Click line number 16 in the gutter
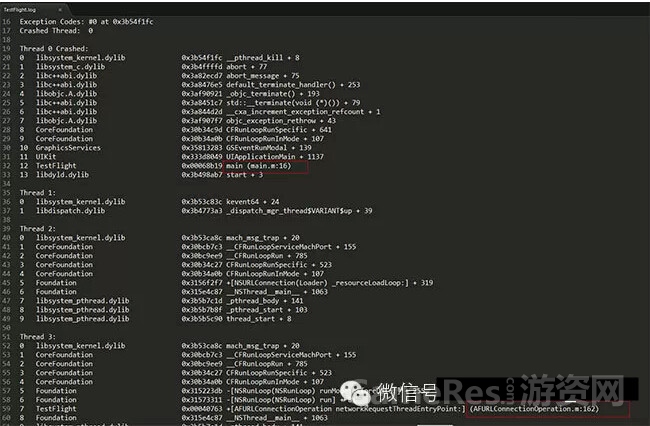This screenshot has height=426, width=650. point(6,22)
